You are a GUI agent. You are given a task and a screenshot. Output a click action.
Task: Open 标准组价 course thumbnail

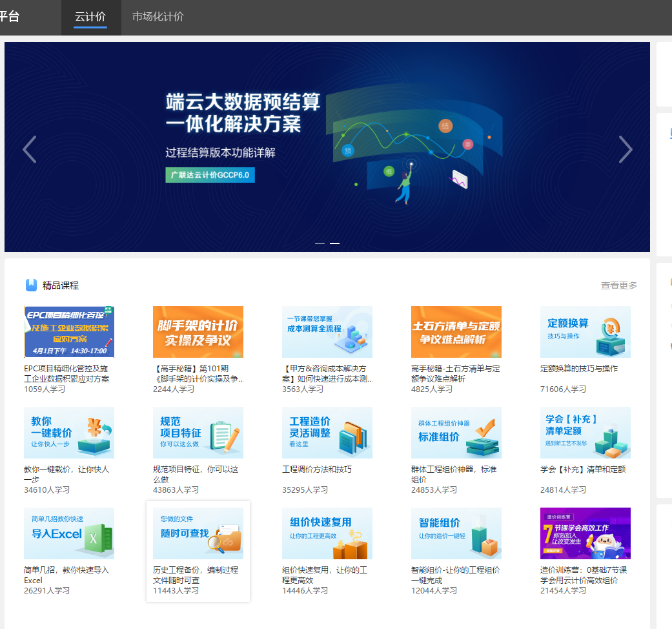click(456, 433)
